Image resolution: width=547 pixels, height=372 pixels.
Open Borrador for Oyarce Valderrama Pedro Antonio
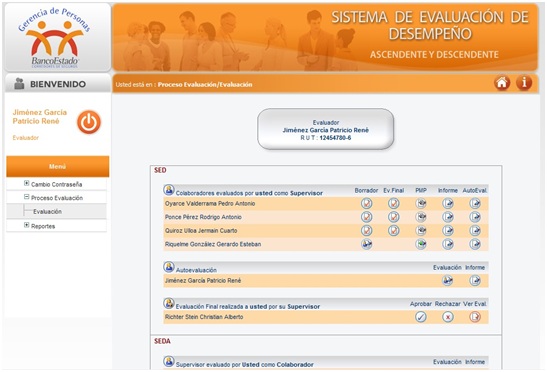[366, 203]
